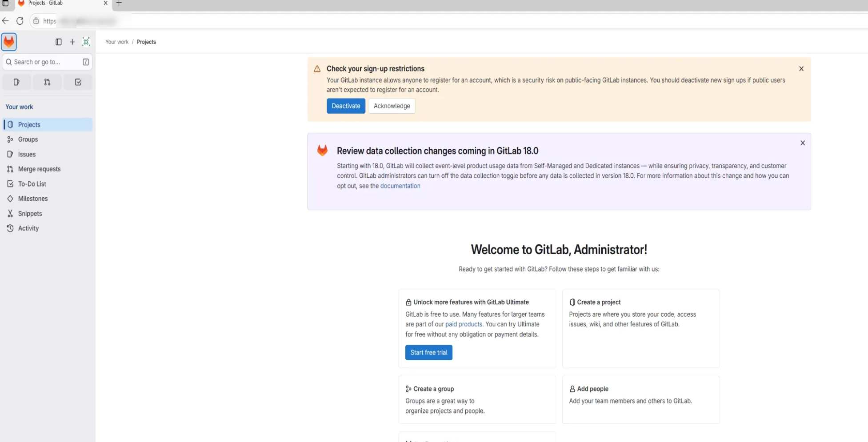Open Issues in the sidebar
868x442 pixels.
click(x=48, y=154)
